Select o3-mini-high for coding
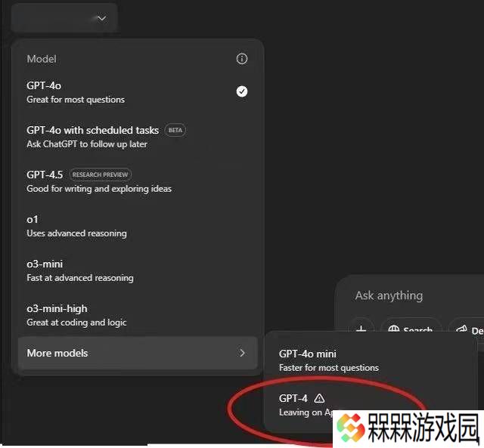 [138, 315]
